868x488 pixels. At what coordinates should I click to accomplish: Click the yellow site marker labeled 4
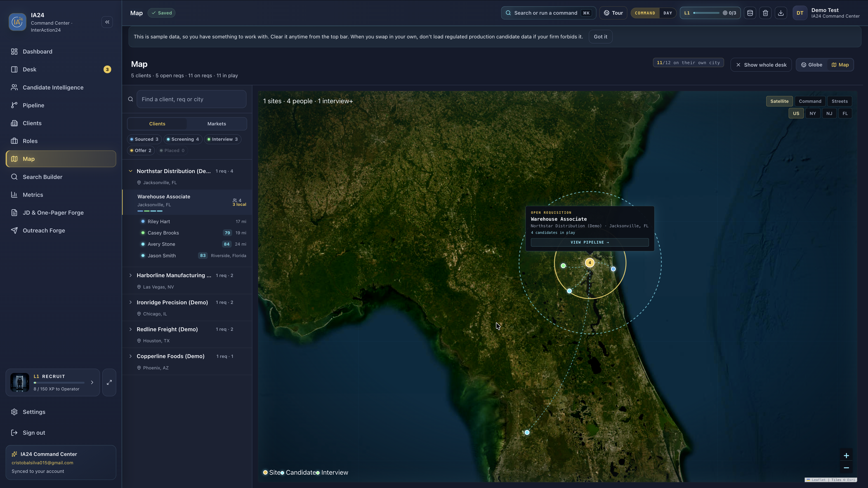(x=590, y=263)
